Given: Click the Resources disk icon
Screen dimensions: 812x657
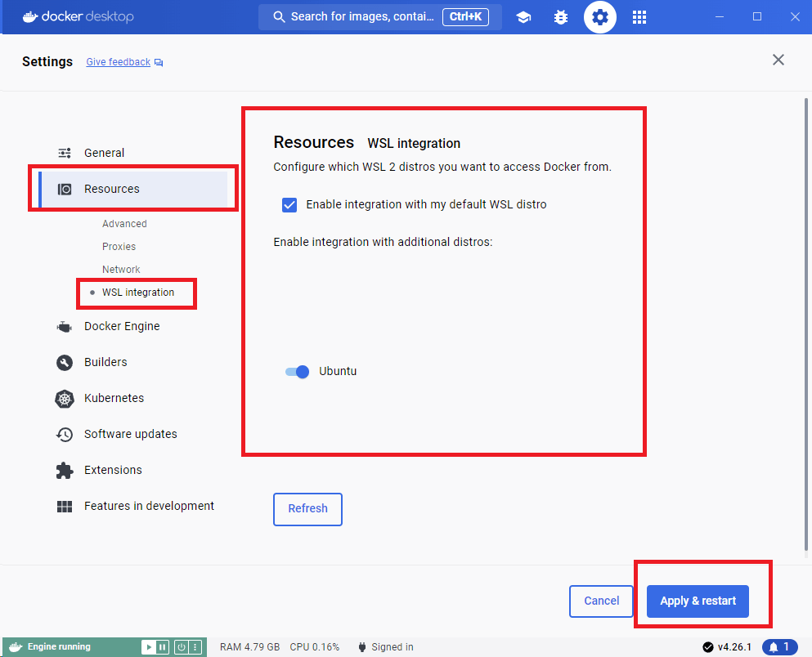Looking at the screenshot, I should pyautogui.click(x=65, y=189).
